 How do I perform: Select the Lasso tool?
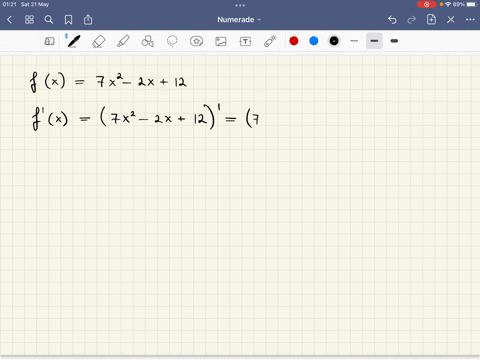tap(172, 41)
